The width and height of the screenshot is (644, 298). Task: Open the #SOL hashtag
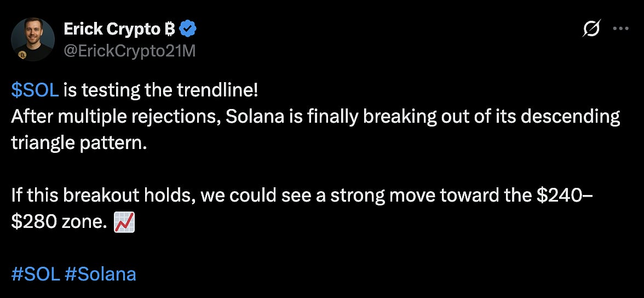(35, 273)
